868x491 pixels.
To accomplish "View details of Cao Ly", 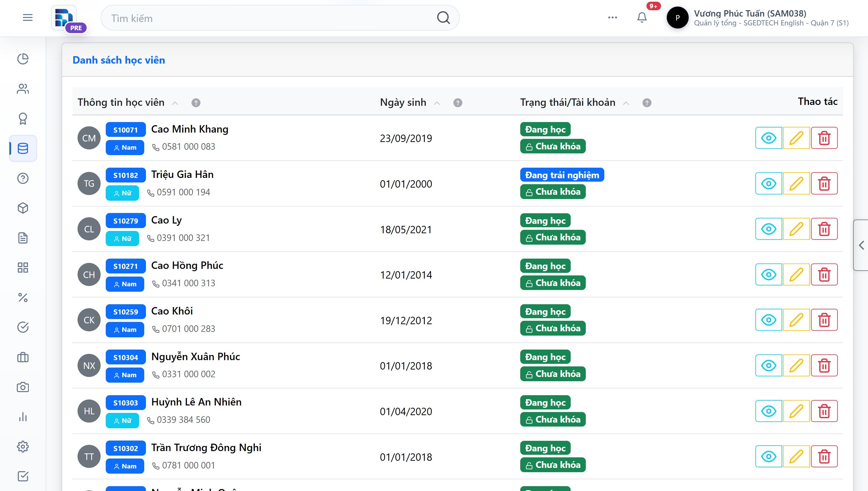I will click(x=769, y=229).
